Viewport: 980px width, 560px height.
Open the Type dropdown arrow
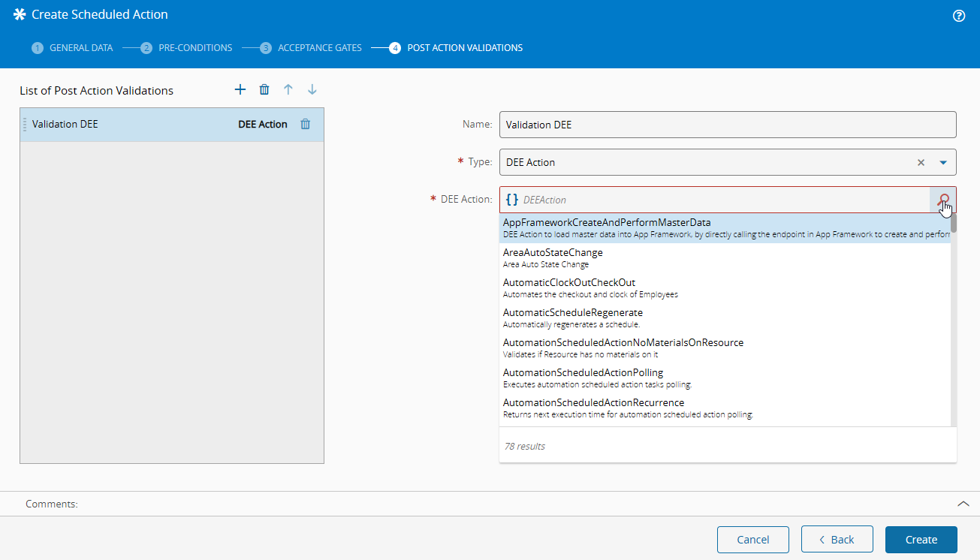coord(943,162)
